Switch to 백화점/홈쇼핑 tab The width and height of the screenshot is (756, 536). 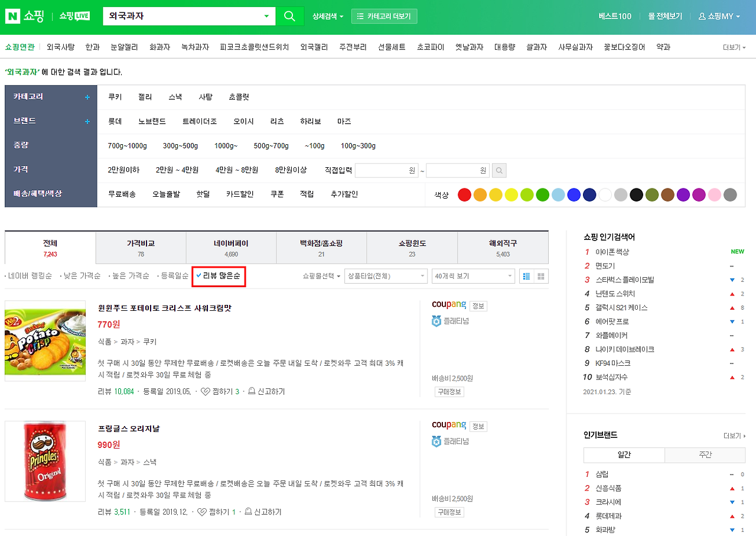coord(321,248)
